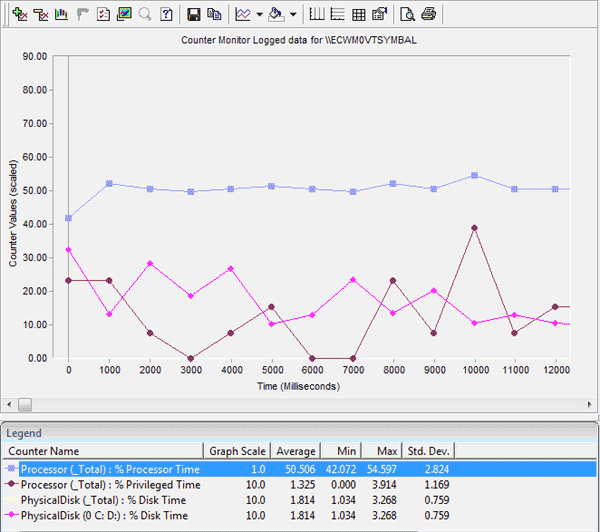Click the horizontal scrollbar thumb below the graph
The image size is (600, 532).
pos(23,404)
